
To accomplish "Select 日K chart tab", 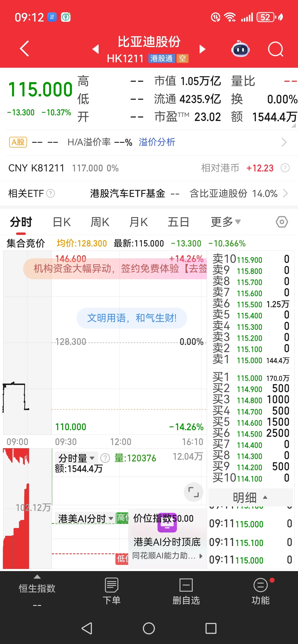I will point(62,222).
